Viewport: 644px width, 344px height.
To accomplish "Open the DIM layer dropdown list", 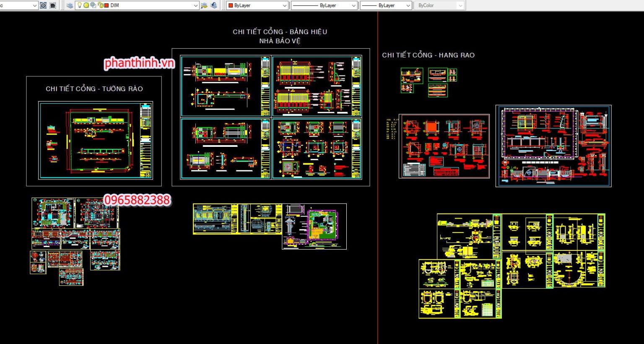I will click(x=195, y=5).
